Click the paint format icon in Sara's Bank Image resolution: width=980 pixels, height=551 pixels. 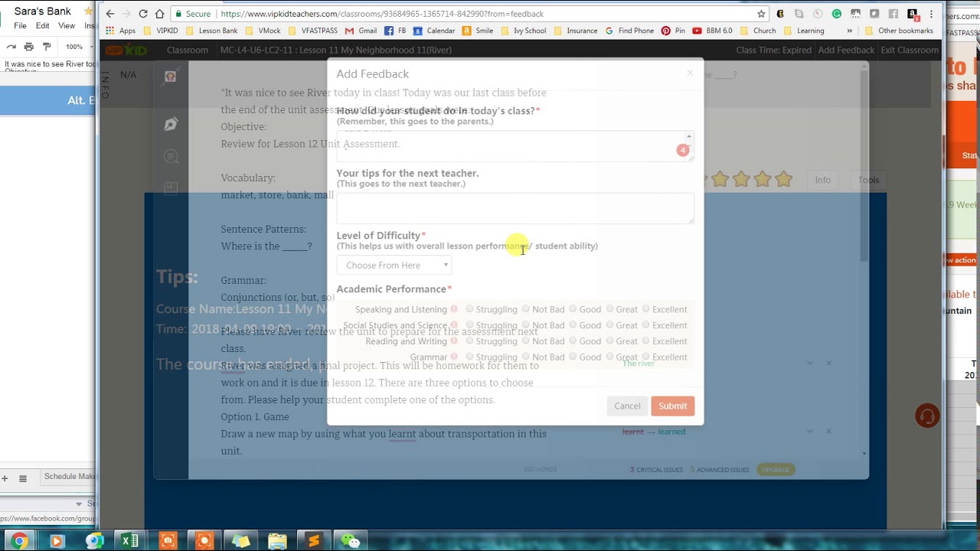[47, 47]
